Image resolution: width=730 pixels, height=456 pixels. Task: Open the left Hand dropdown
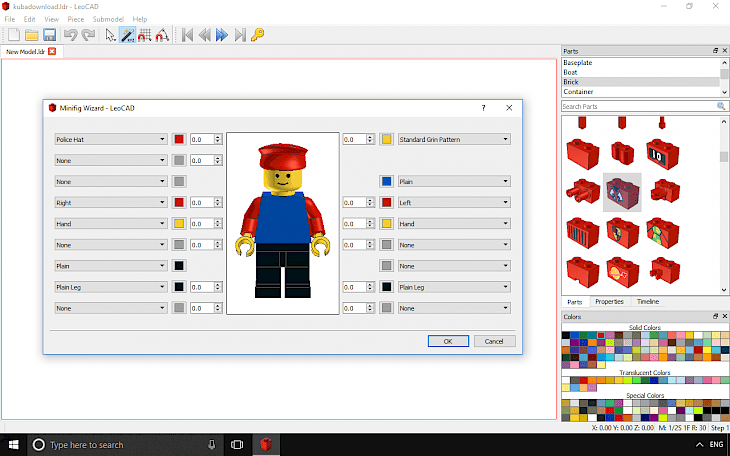pos(111,224)
